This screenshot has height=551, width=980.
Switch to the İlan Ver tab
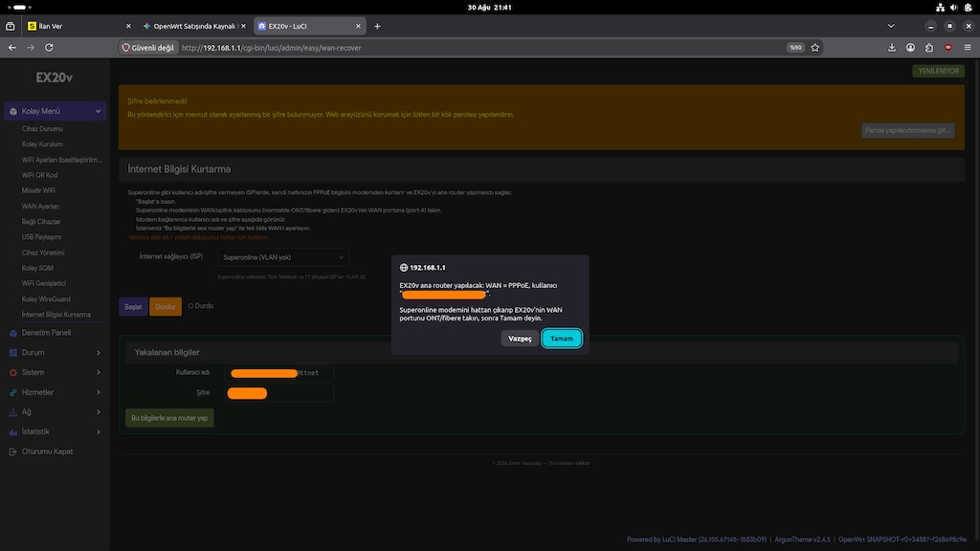click(79, 26)
